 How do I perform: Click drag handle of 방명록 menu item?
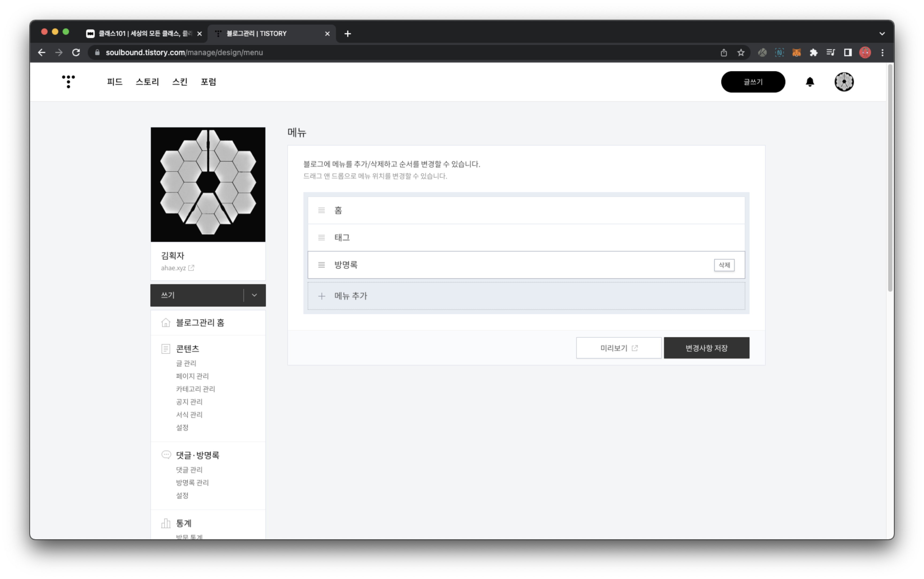pyautogui.click(x=322, y=265)
